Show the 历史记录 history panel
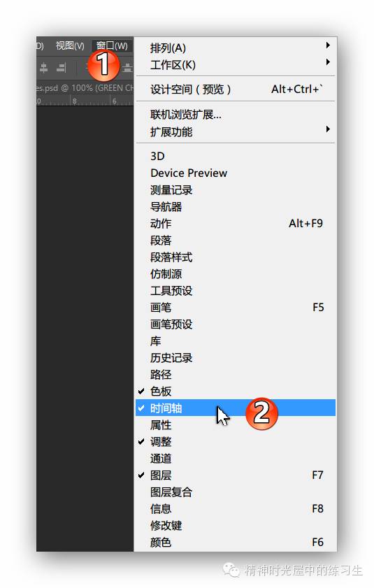The image size is (374, 588). pos(235,358)
